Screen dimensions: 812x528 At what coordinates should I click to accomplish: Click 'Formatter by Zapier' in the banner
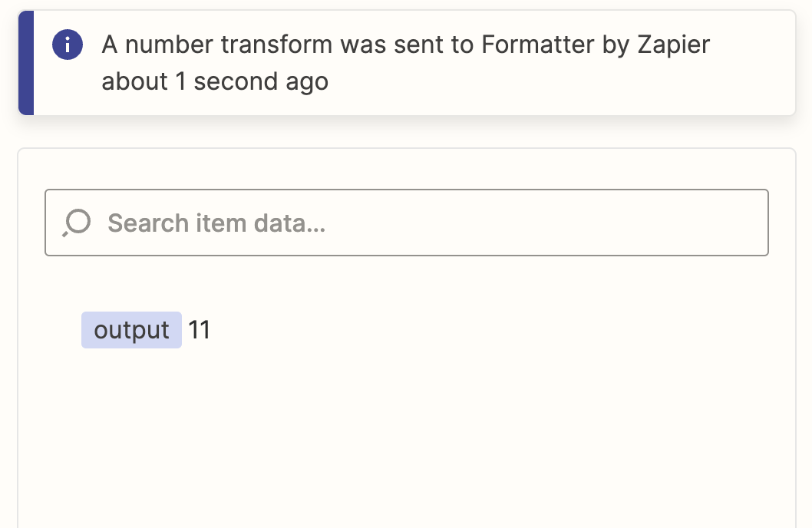pos(596,45)
